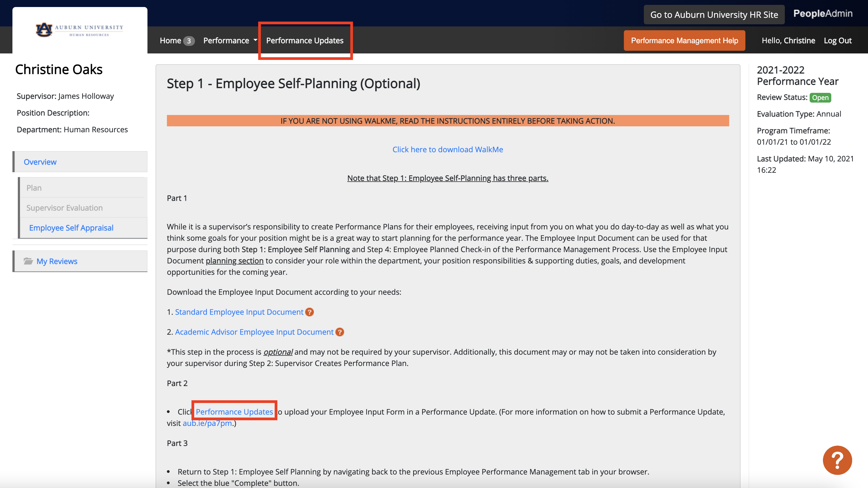Click the Home notification badge showing 3
This screenshot has width=868, height=488.
(x=189, y=41)
